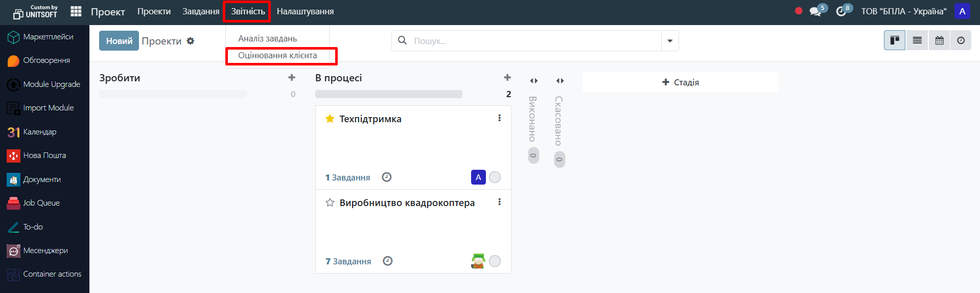Expand the folded Виконано column

point(533,81)
